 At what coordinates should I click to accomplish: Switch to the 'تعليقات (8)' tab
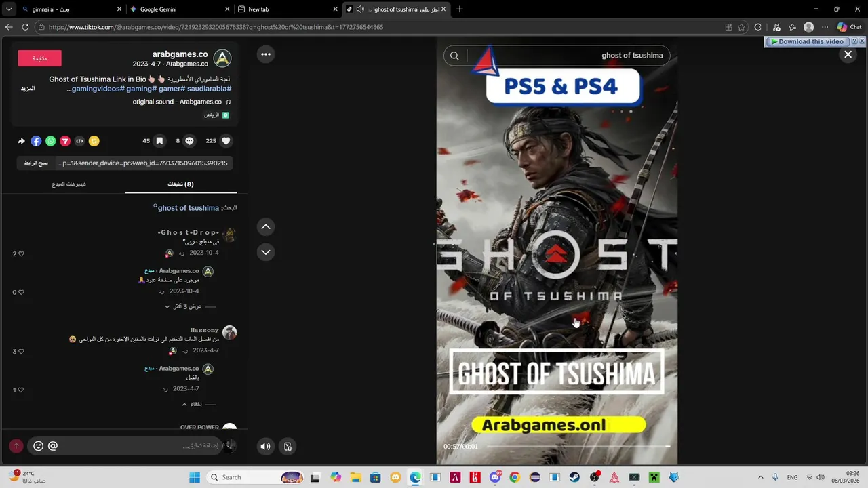pyautogui.click(x=181, y=184)
